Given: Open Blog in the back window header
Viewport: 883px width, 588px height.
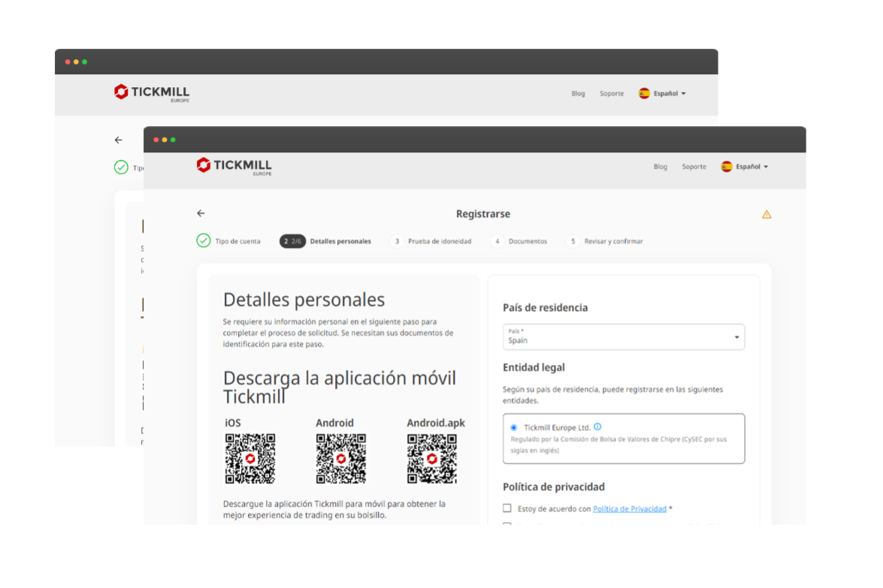Looking at the screenshot, I should click(x=578, y=93).
